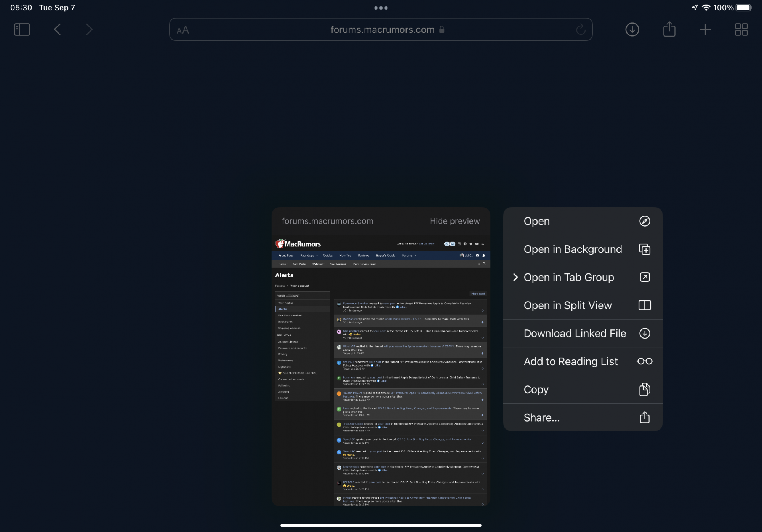Open the Downloads icon in toolbar
Screen dimensions: 762x532
632,29
